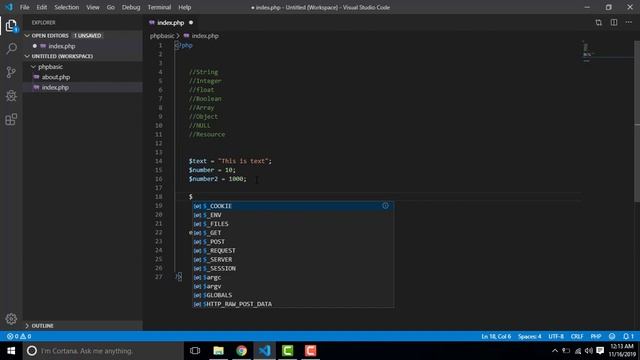Choose the $_COOKIE suggestion
This screenshot has height=360, width=640.
click(293, 206)
